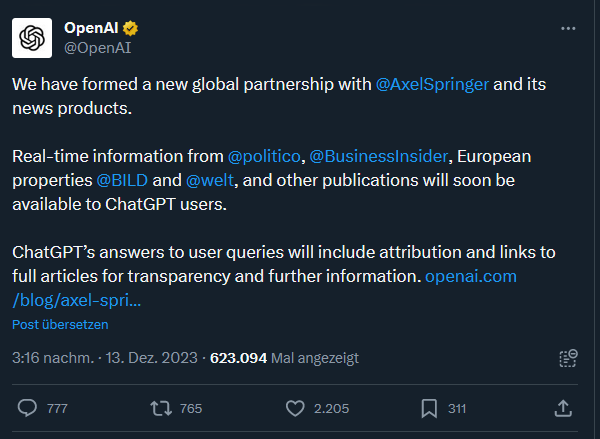
Task: Click the @OpenAI handle
Action: point(98,47)
